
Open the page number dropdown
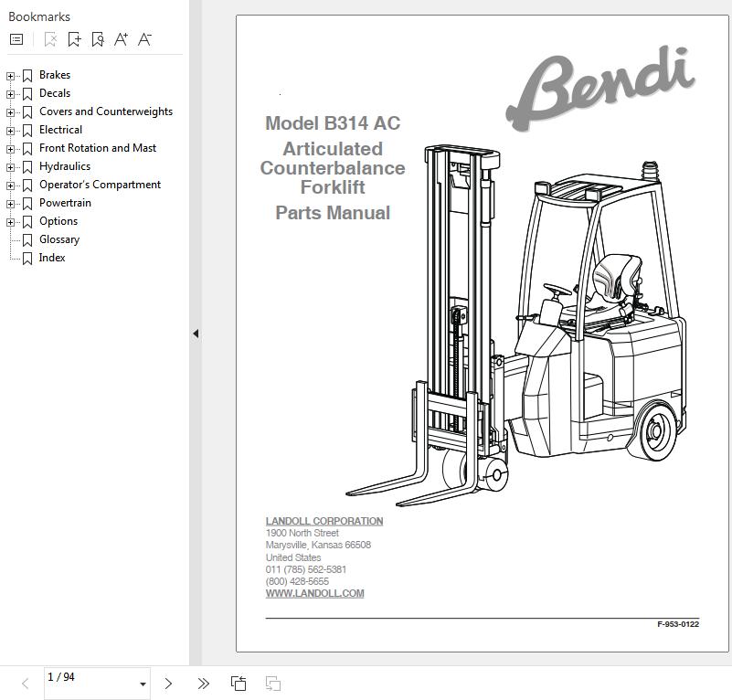[x=143, y=684]
